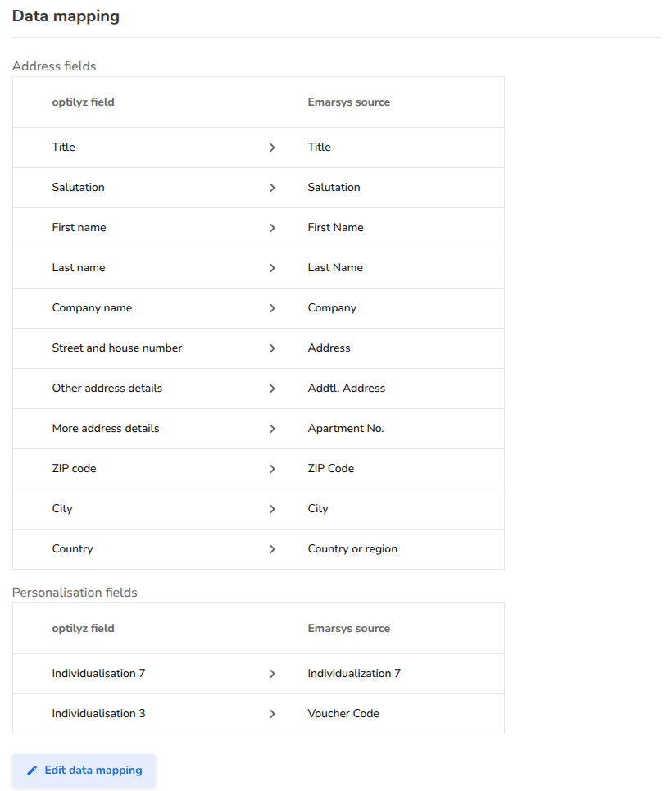Viewport: 672px width, 791px height.
Task: Click the chevron beside More address details
Action: [272, 429]
